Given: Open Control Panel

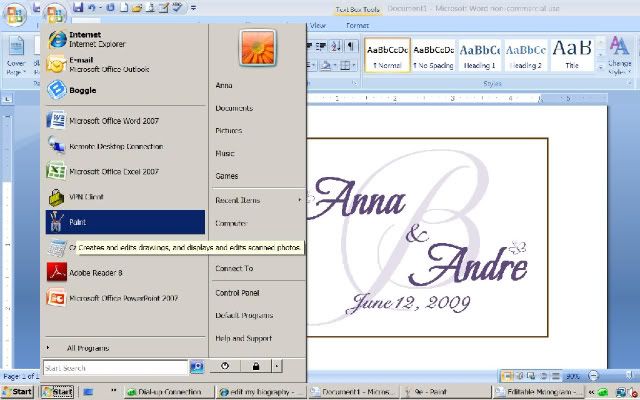Looking at the screenshot, I should coord(237,293).
